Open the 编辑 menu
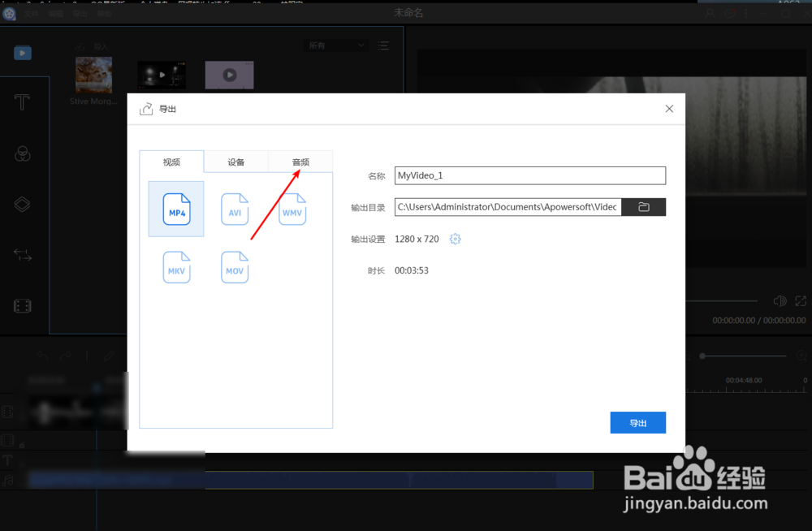812x531 pixels. tap(56, 14)
